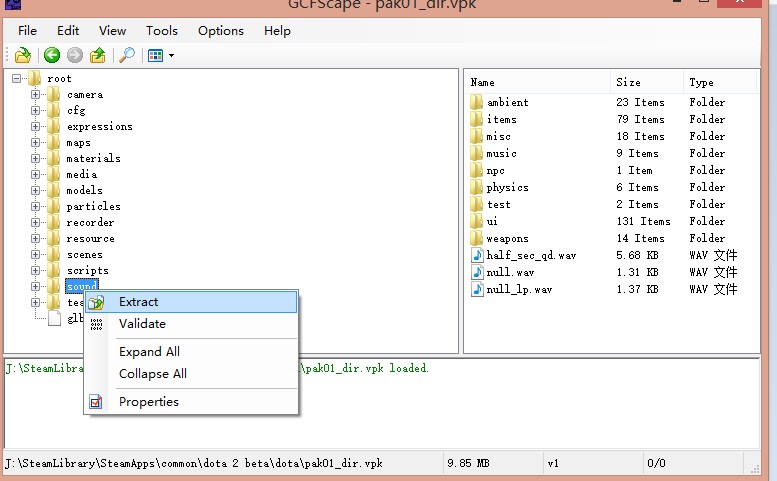Click the magnifier Search icon
Image resolution: width=777 pixels, height=481 pixels.
pyautogui.click(x=127, y=55)
